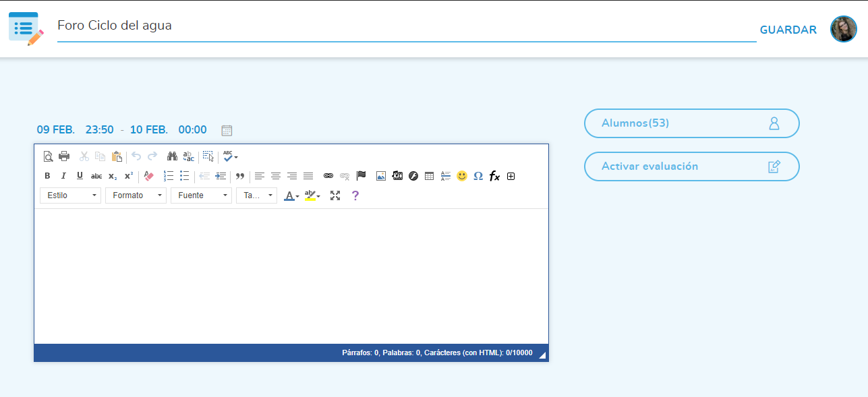Open the Alumnos(53) list
Viewport: 868px width, 397px height.
691,123
